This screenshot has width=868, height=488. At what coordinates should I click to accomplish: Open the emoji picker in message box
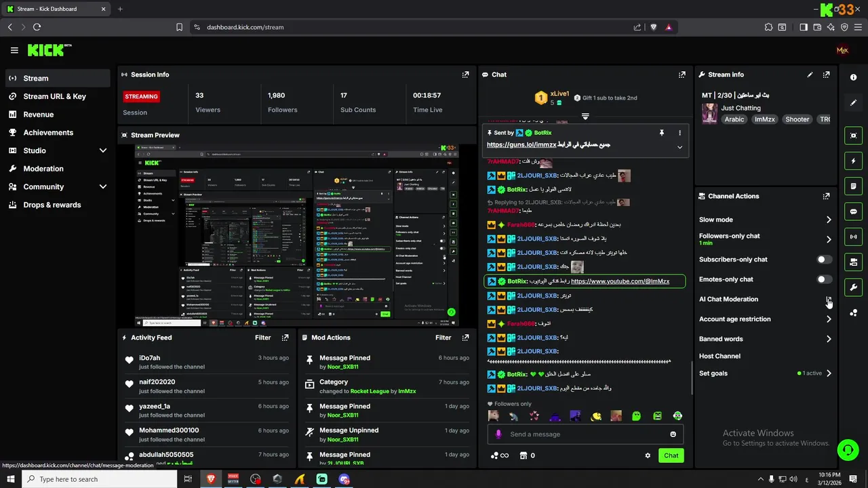[673, 434]
